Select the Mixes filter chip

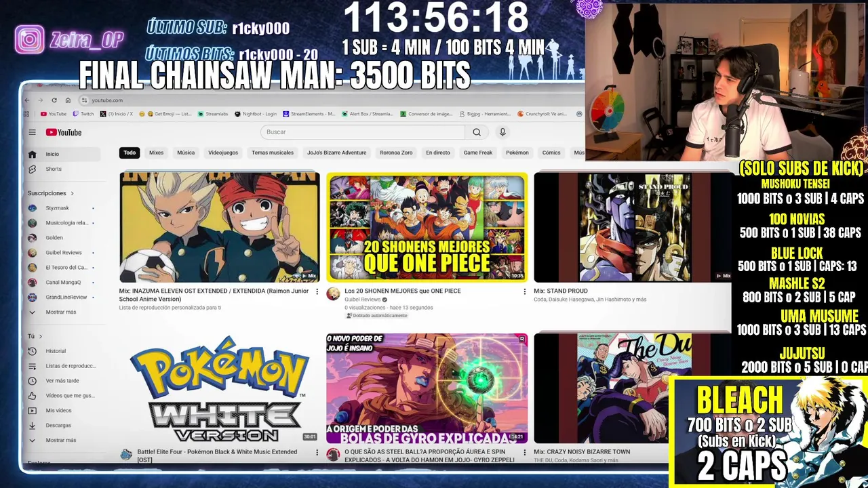point(156,152)
